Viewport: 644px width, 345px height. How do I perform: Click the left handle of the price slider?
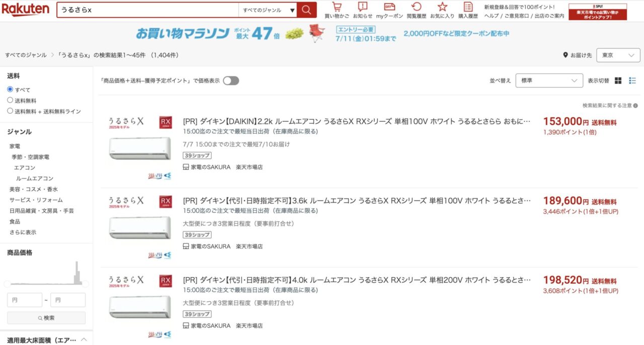pos(7,284)
